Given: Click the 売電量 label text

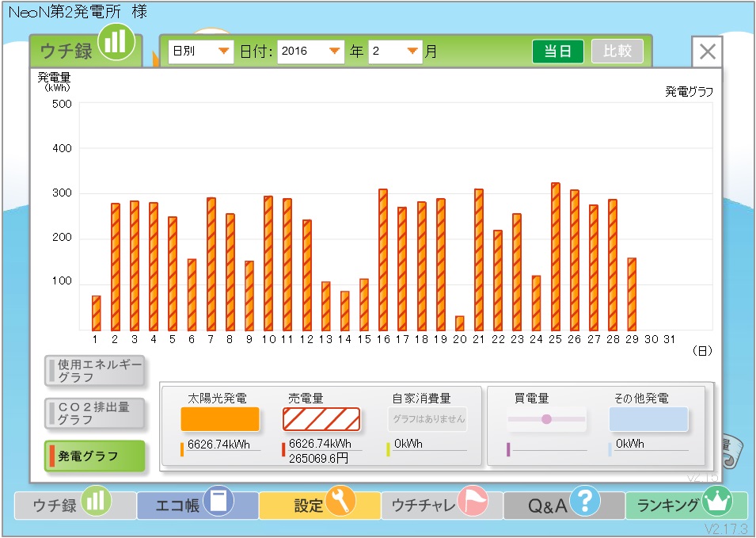Looking at the screenshot, I should 306,398.
